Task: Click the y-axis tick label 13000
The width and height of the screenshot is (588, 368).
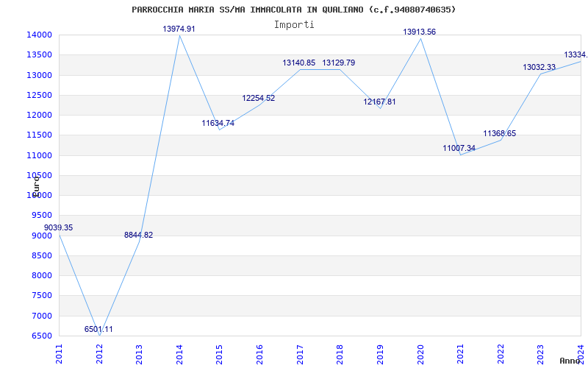Action: [x=39, y=75]
